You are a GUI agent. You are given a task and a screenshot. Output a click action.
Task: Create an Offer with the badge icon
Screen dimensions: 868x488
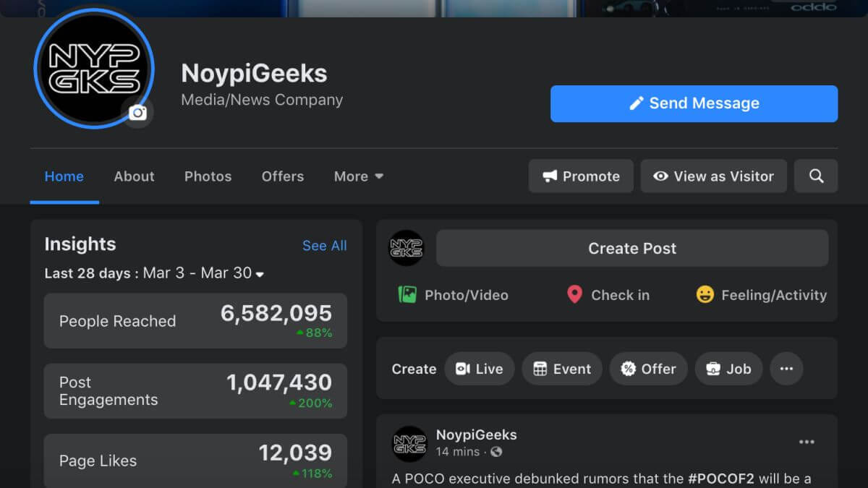tap(648, 369)
